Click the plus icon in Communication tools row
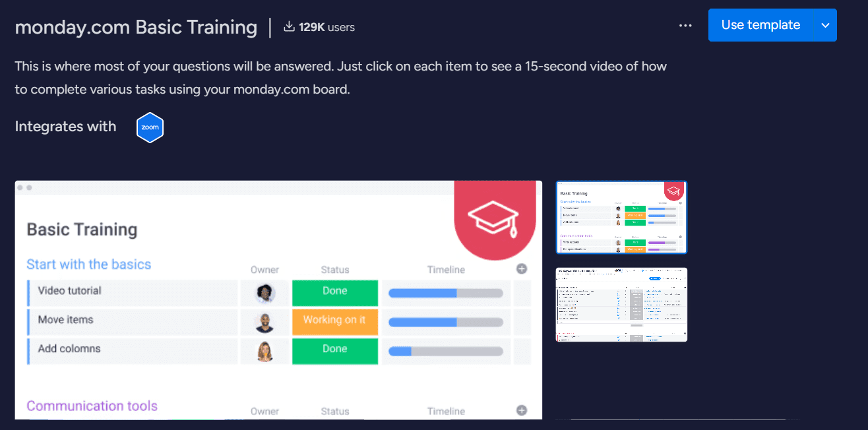Image resolution: width=868 pixels, height=430 pixels. (522, 410)
